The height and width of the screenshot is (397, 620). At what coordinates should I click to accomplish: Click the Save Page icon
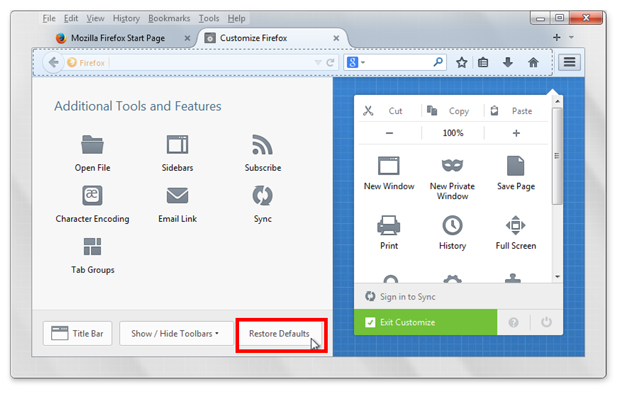point(516,166)
